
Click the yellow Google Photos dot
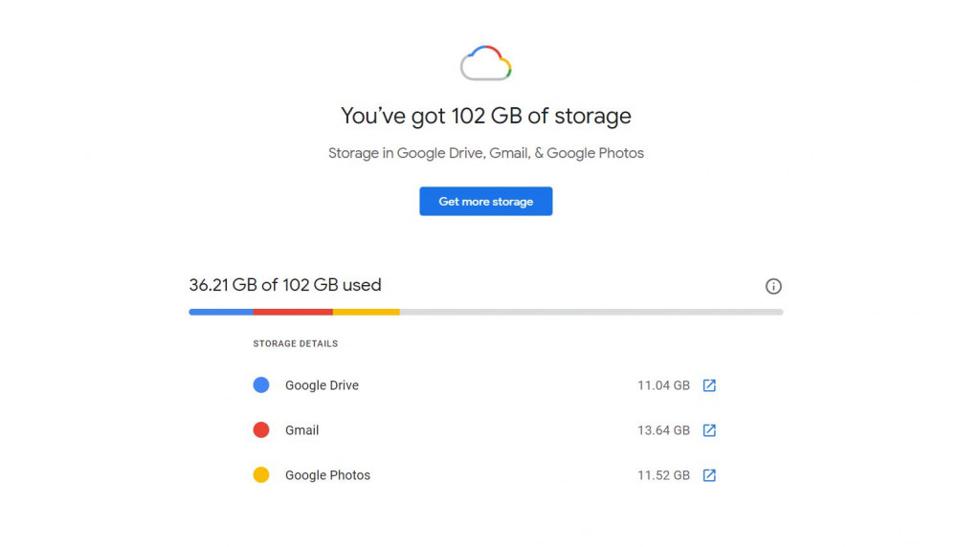(x=260, y=475)
